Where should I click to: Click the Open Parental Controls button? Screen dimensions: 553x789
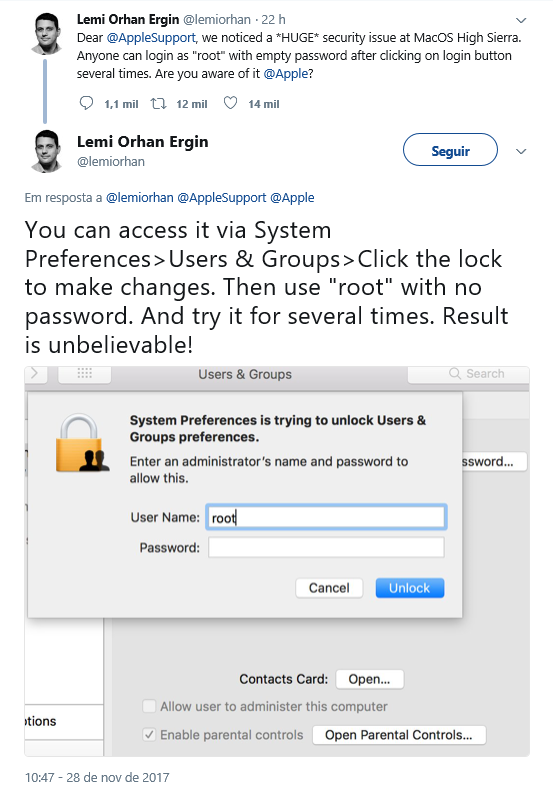pyautogui.click(x=399, y=735)
